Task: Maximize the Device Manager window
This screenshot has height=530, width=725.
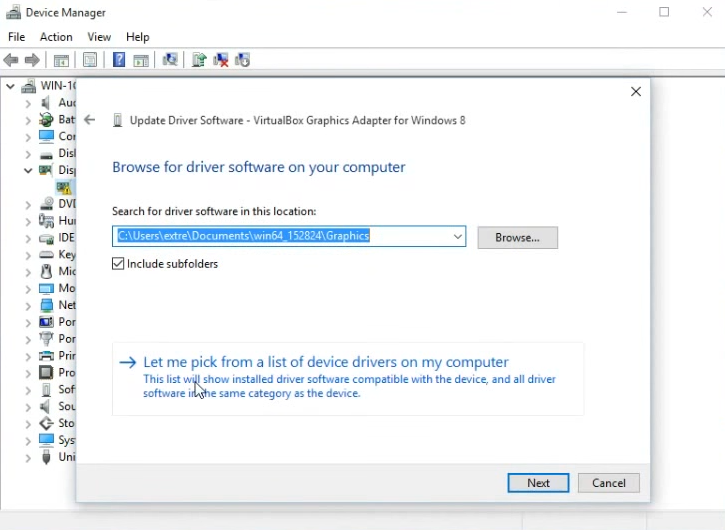Action: coord(664,12)
